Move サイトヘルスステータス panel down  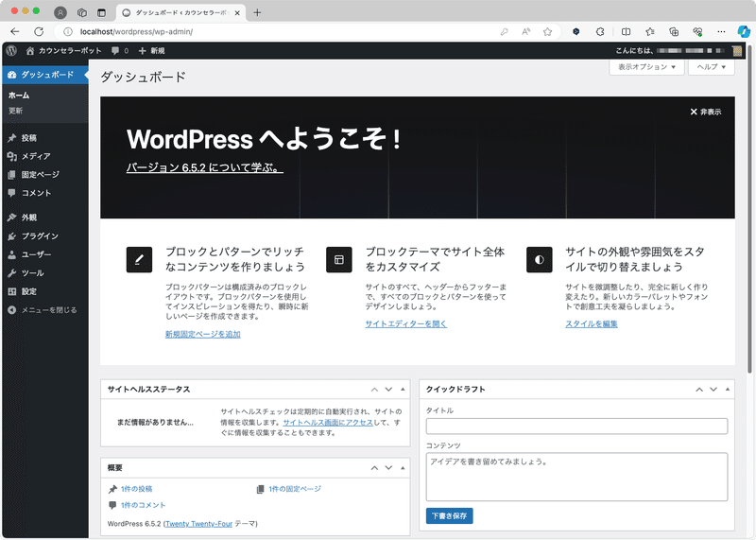coord(388,390)
